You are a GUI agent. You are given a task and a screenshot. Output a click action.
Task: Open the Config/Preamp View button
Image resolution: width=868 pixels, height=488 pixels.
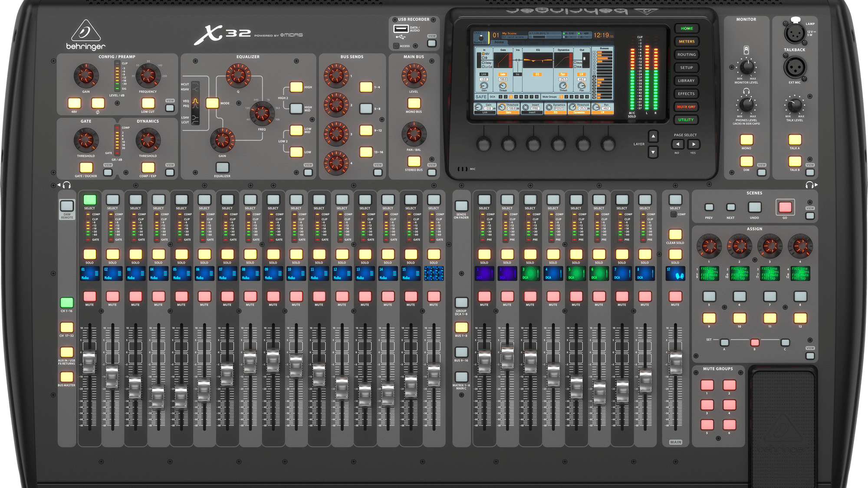click(170, 108)
